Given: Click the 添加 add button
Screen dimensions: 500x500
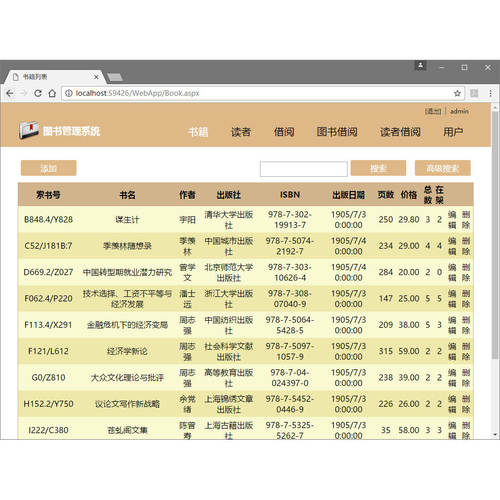Looking at the screenshot, I should [49, 168].
